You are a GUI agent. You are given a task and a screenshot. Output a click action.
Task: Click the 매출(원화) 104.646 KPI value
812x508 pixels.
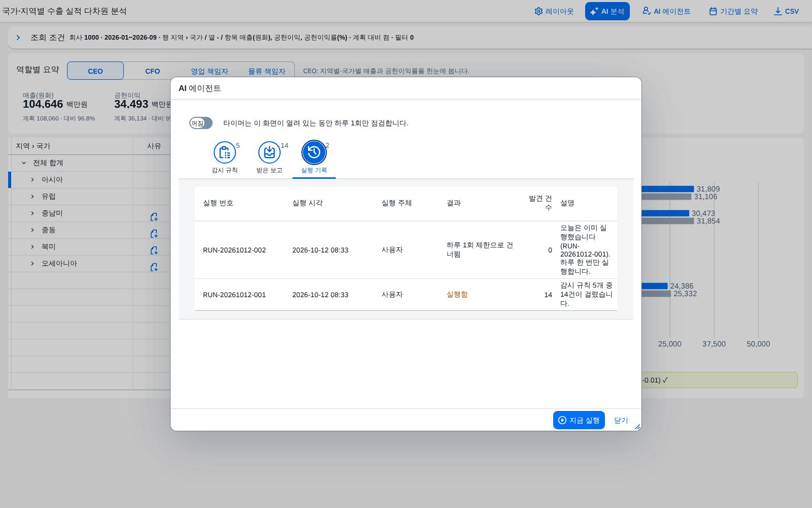coord(43,104)
